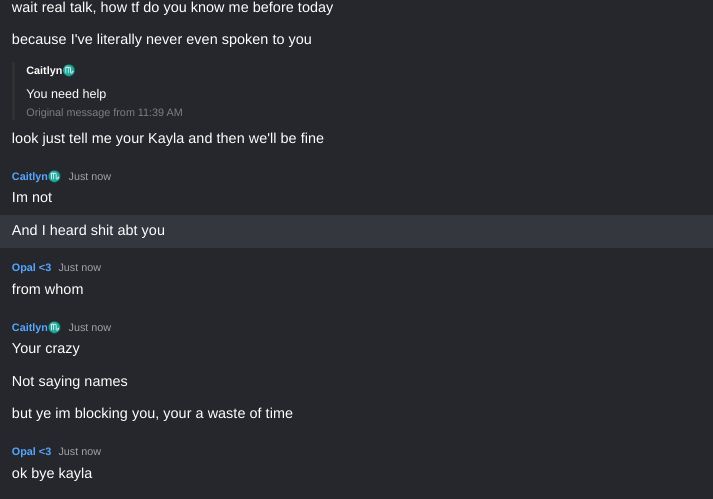Click the message "ok bye kayla"
The width and height of the screenshot is (713, 499).
coord(52,473)
